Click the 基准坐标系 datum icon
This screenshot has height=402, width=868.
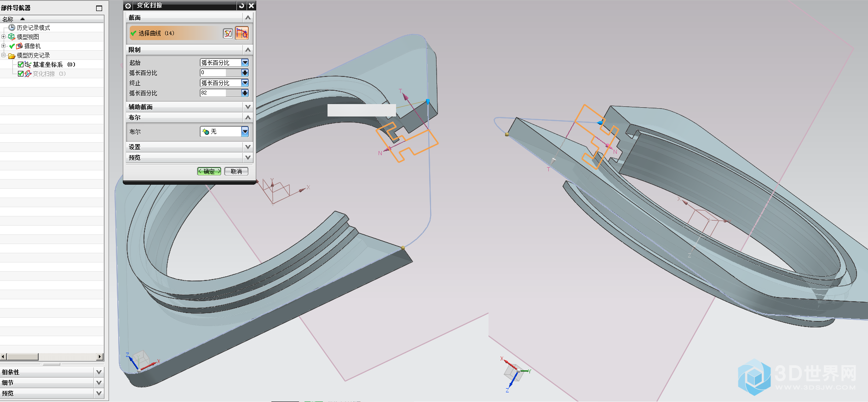tap(28, 64)
